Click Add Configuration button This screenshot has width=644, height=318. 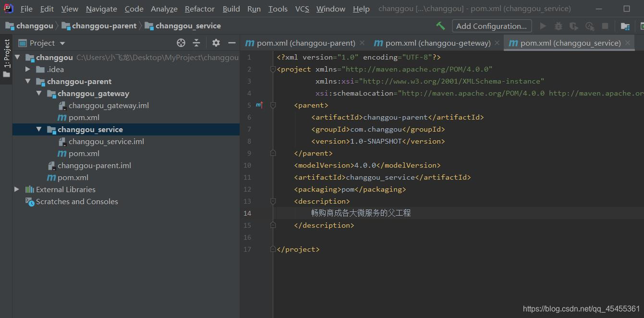pyautogui.click(x=492, y=26)
